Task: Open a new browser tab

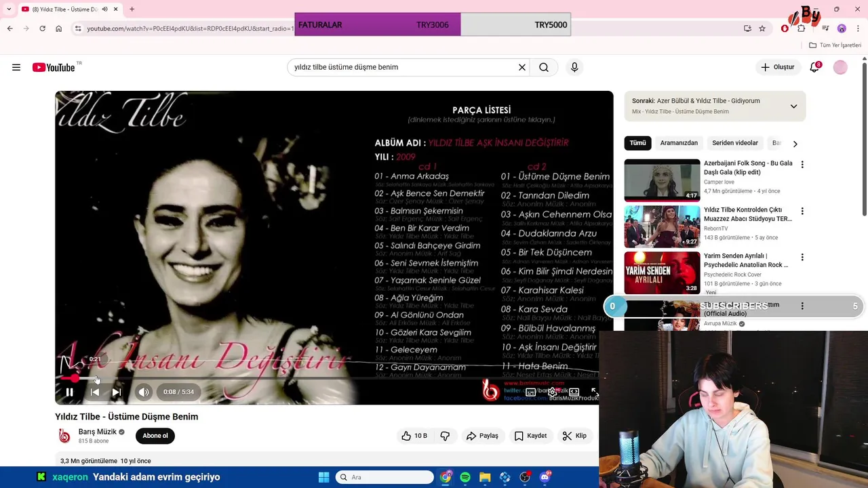Action: tap(132, 9)
